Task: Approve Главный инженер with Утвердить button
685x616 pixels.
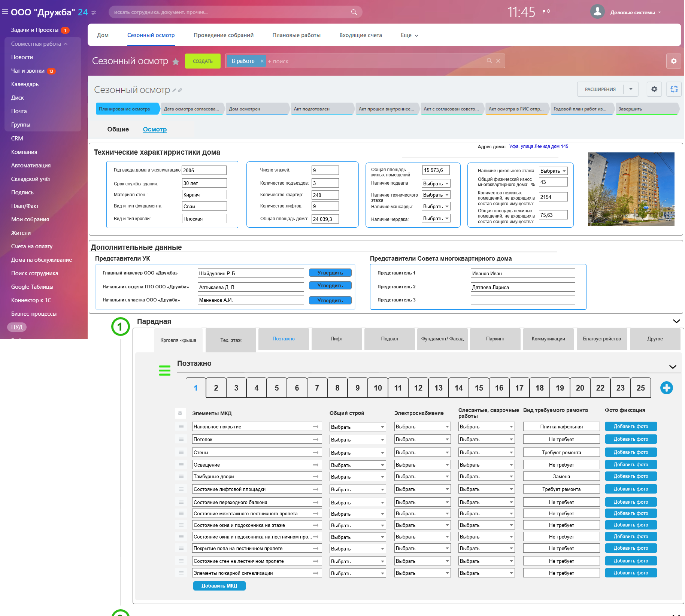Action: point(330,273)
